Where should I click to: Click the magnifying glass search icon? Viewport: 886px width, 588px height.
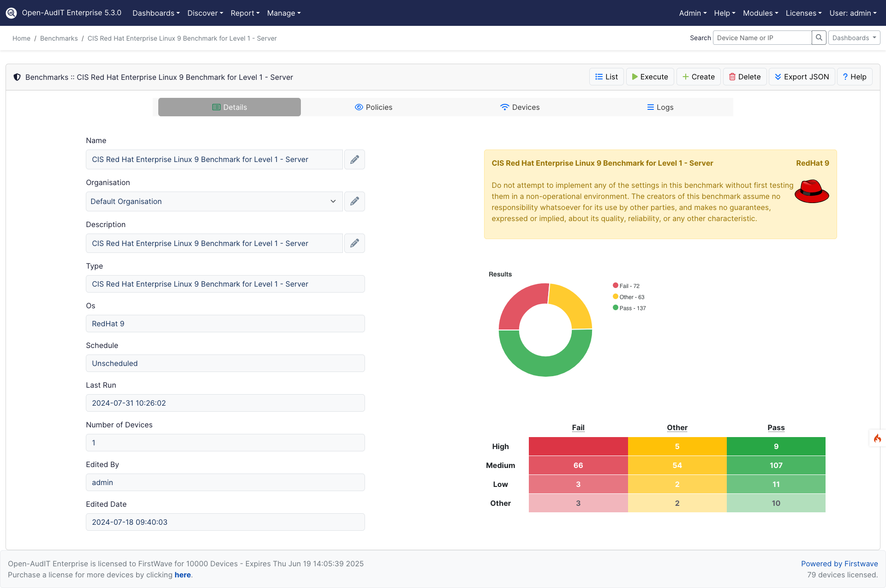tap(819, 37)
